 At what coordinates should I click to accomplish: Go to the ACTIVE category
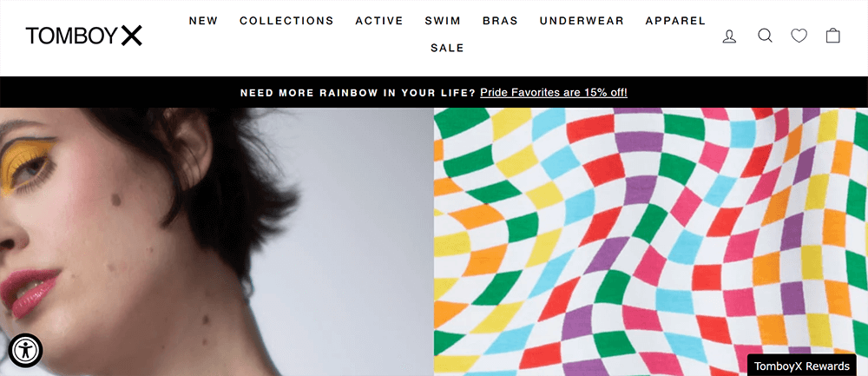click(379, 21)
